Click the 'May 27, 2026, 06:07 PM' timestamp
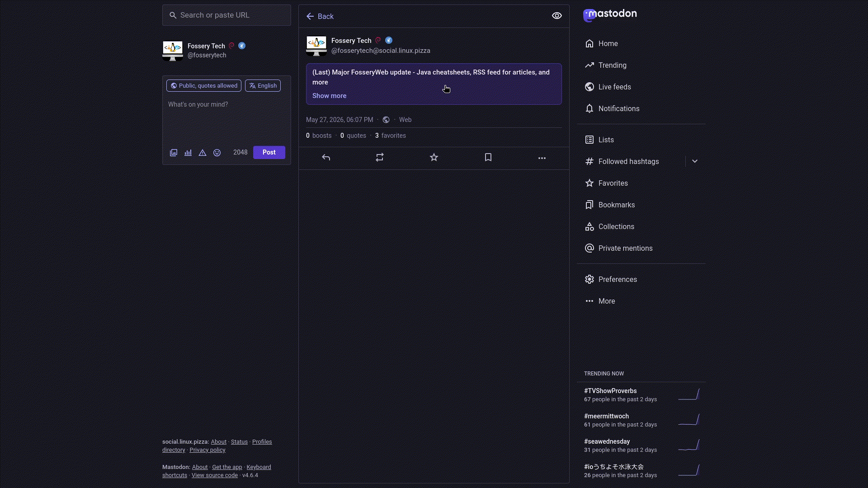Viewport: 868px width, 488px height. tap(340, 120)
